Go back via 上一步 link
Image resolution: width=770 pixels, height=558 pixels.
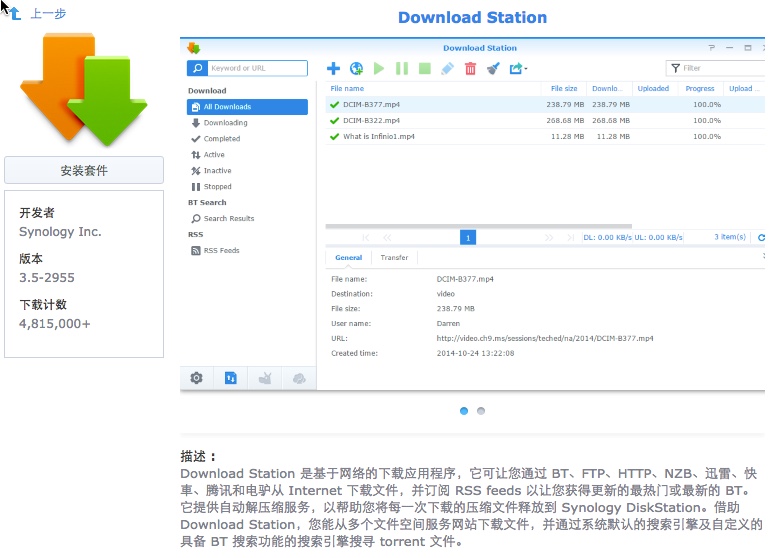tap(47, 14)
